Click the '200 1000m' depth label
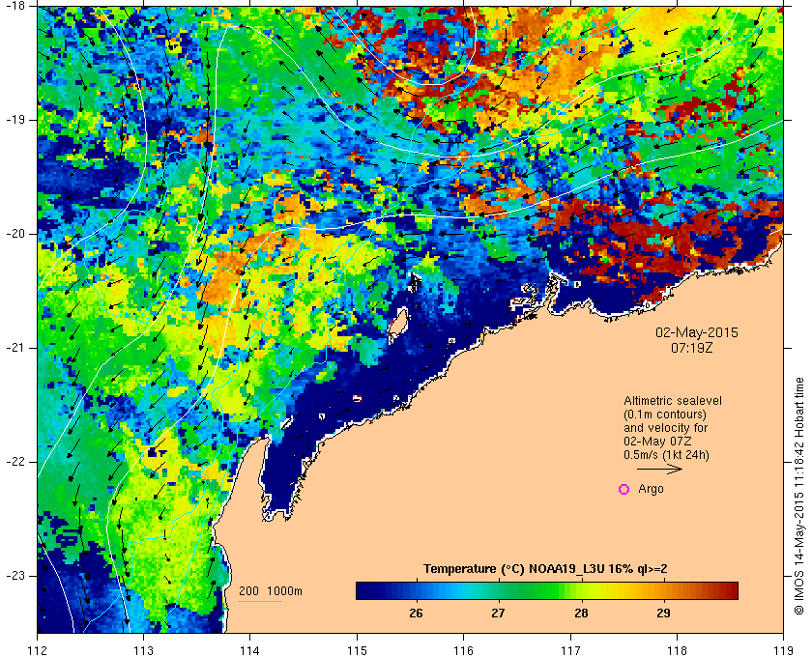This screenshot has width=812, height=657. tap(271, 591)
